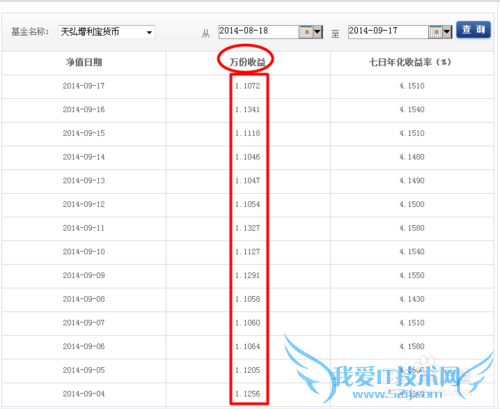This screenshot has height=409, width=500.
Task: Select date cell 2014-09-13
Action: click(x=84, y=181)
